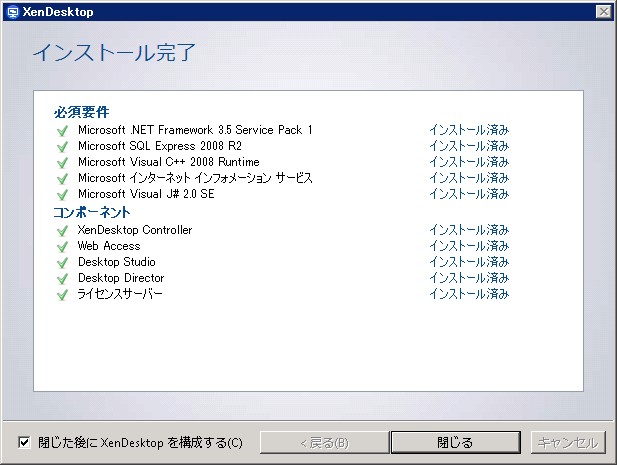Select the XenDesktop Controller component label
Screen dimensions: 617x465
(x=134, y=230)
